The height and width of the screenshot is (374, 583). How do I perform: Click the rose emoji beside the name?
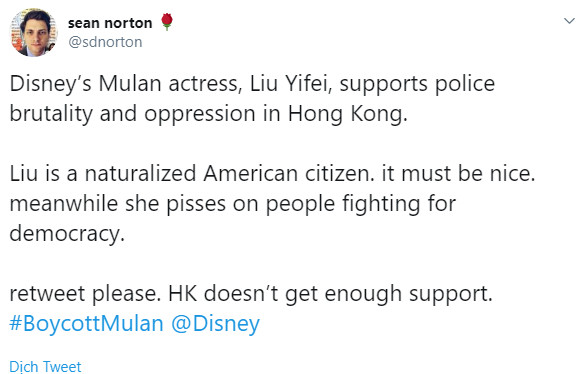[167, 22]
